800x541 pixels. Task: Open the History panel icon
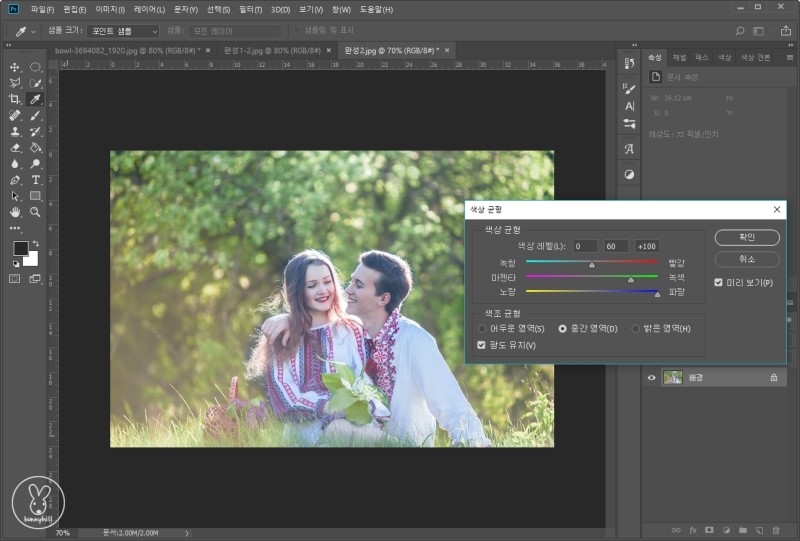pyautogui.click(x=629, y=63)
